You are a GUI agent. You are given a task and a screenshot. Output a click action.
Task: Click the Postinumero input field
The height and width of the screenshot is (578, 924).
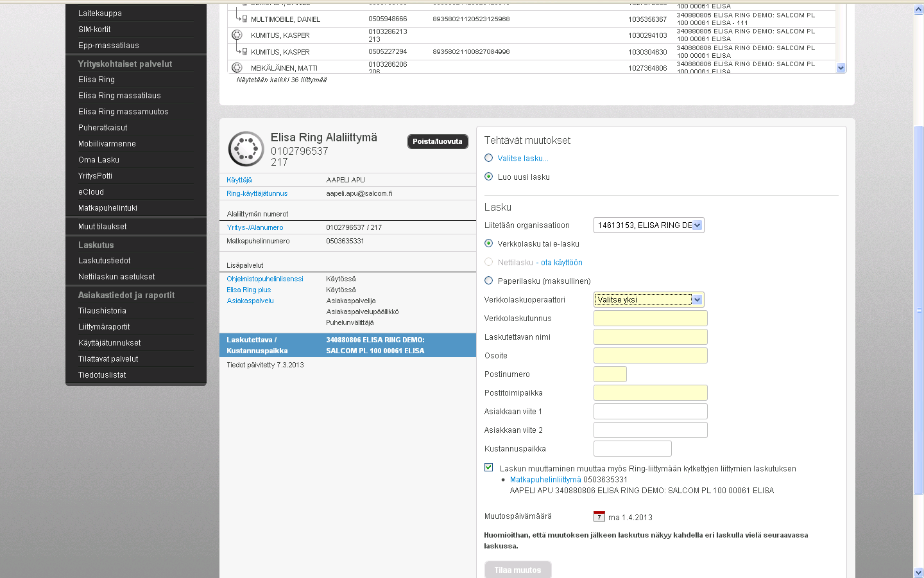coord(610,374)
